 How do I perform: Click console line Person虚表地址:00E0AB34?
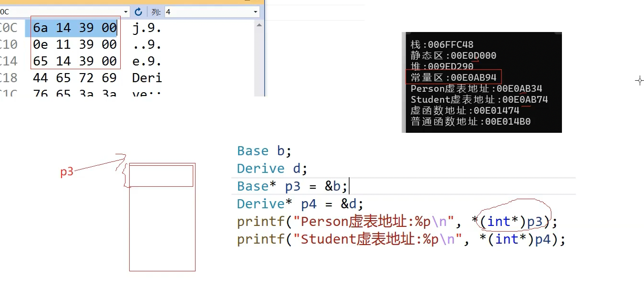coord(476,88)
